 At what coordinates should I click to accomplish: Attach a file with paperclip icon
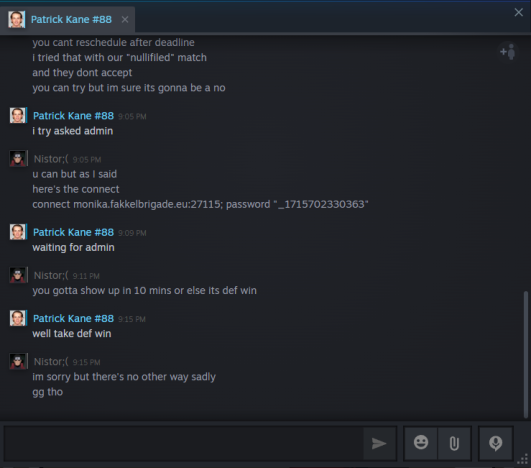click(454, 443)
